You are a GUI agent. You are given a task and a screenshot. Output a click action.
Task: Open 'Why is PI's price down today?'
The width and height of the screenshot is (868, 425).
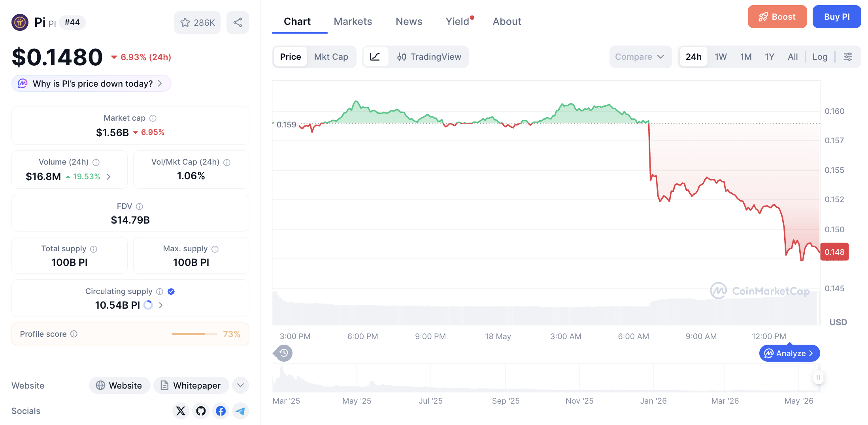(x=91, y=83)
